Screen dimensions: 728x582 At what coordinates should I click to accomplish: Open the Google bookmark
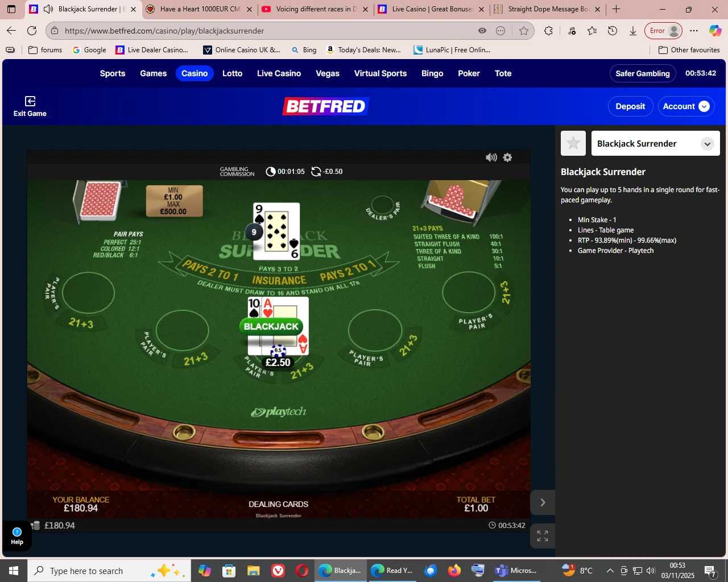(89, 50)
